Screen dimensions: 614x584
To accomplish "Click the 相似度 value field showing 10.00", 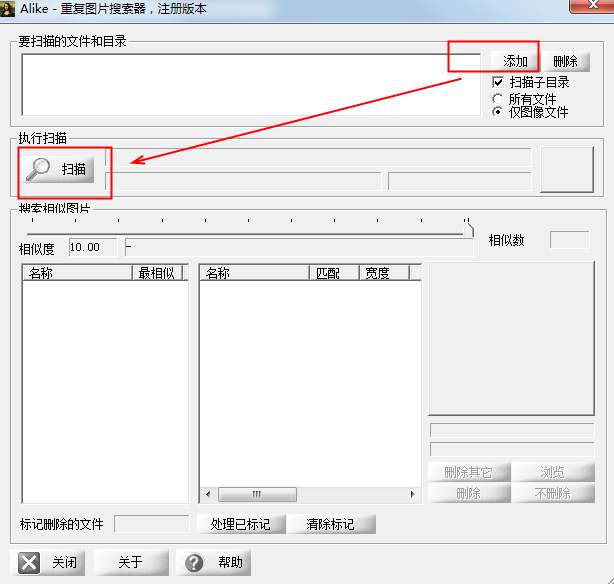I will (x=93, y=248).
